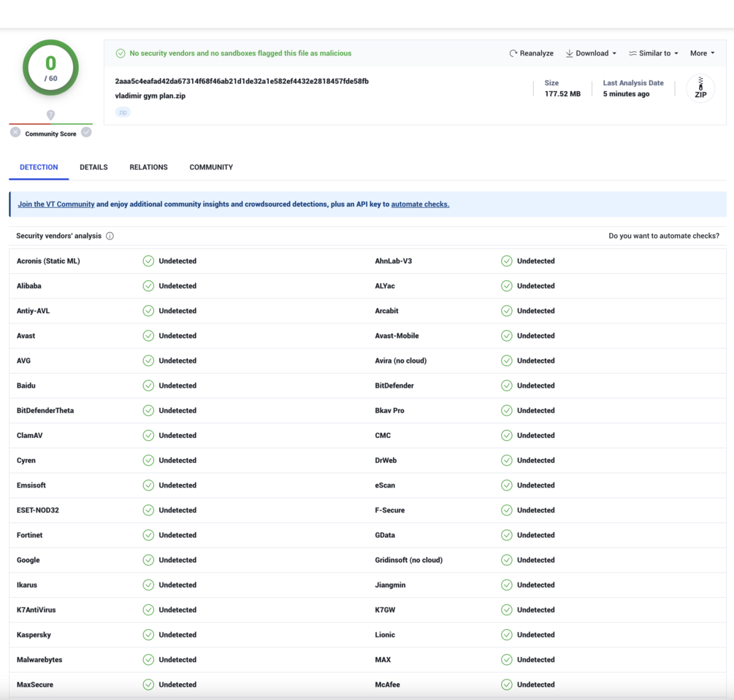
Task: Open the More dropdown menu
Action: click(x=702, y=53)
